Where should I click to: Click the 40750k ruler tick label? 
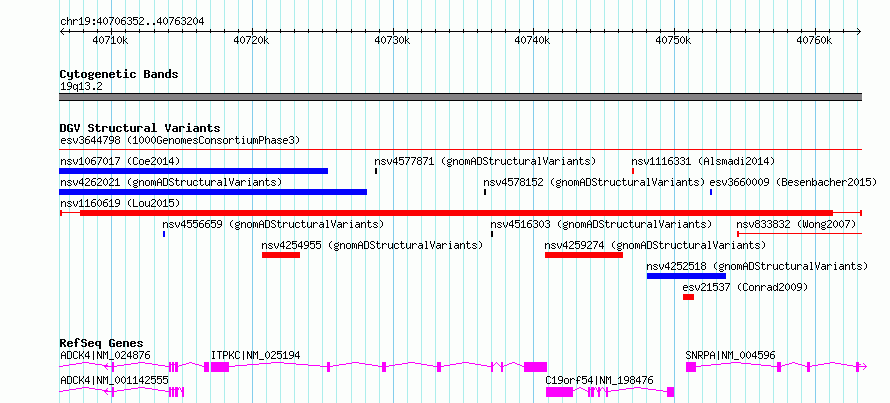(673, 41)
